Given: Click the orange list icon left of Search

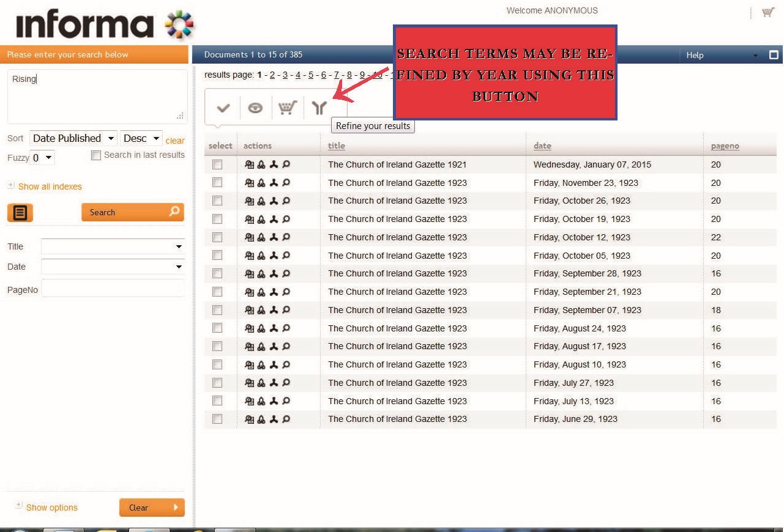Looking at the screenshot, I should pyautogui.click(x=20, y=213).
